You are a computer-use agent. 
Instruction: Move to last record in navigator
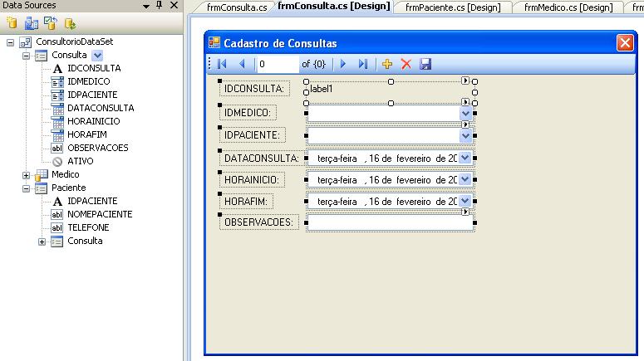pos(362,64)
